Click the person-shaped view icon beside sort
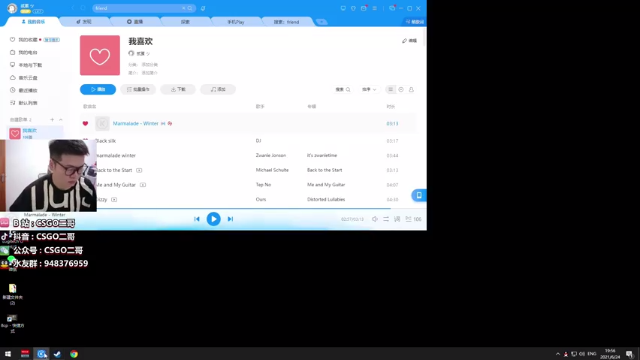 coord(411,89)
